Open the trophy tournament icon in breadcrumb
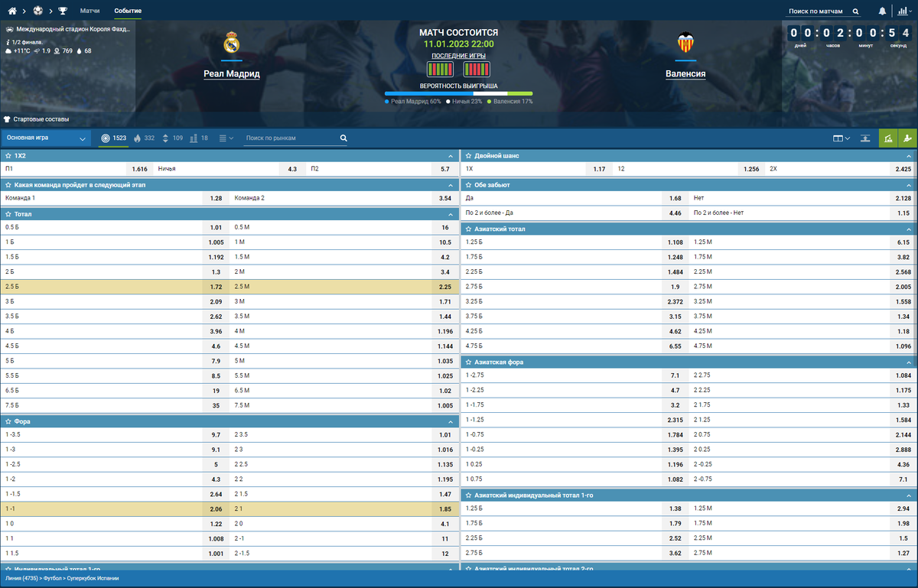This screenshot has width=918, height=588. pyautogui.click(x=63, y=11)
